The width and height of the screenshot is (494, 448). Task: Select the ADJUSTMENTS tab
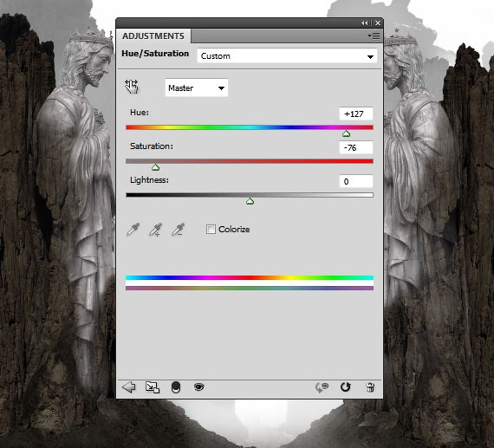pyautogui.click(x=153, y=36)
